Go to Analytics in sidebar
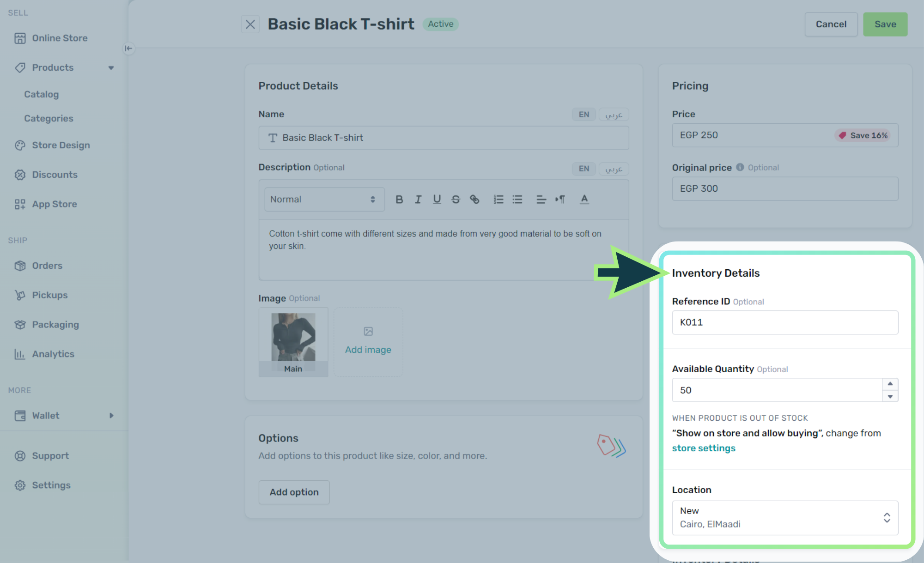The width and height of the screenshot is (924, 563). coord(53,354)
